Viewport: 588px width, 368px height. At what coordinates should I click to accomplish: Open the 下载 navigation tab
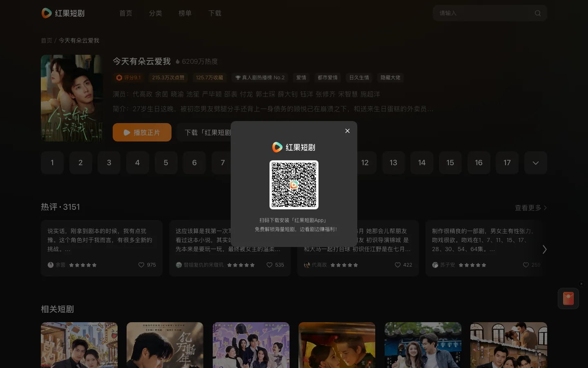(x=215, y=13)
